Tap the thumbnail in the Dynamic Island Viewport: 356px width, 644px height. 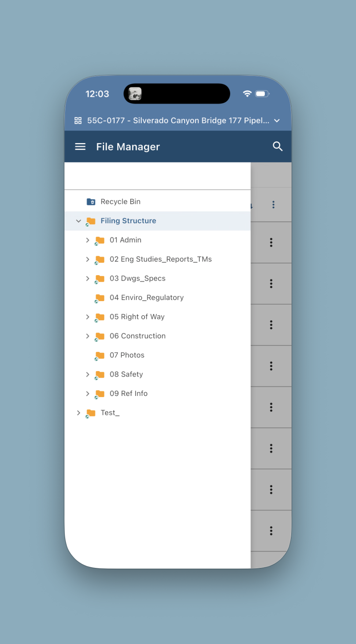(135, 94)
